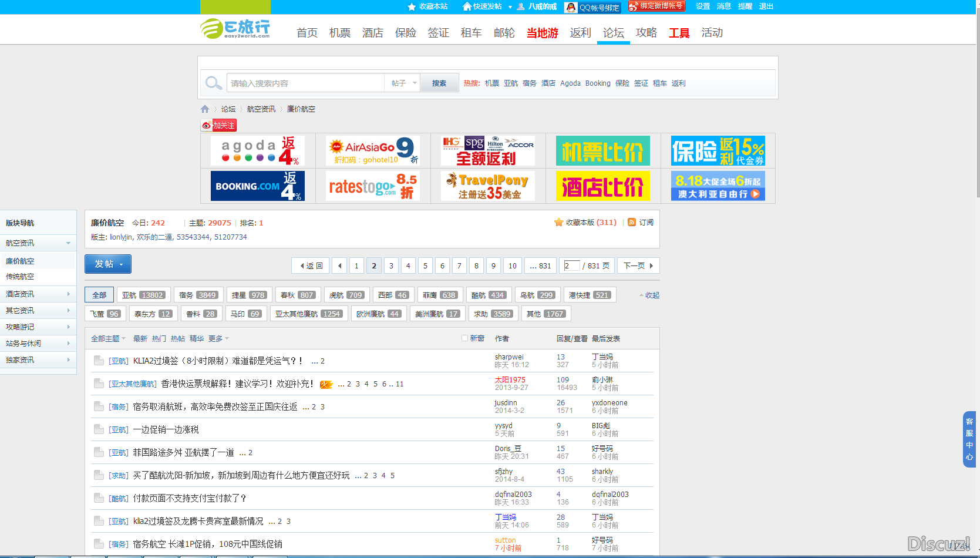980x558 pixels.
Task: Click the search content input field
Action: 305,83
